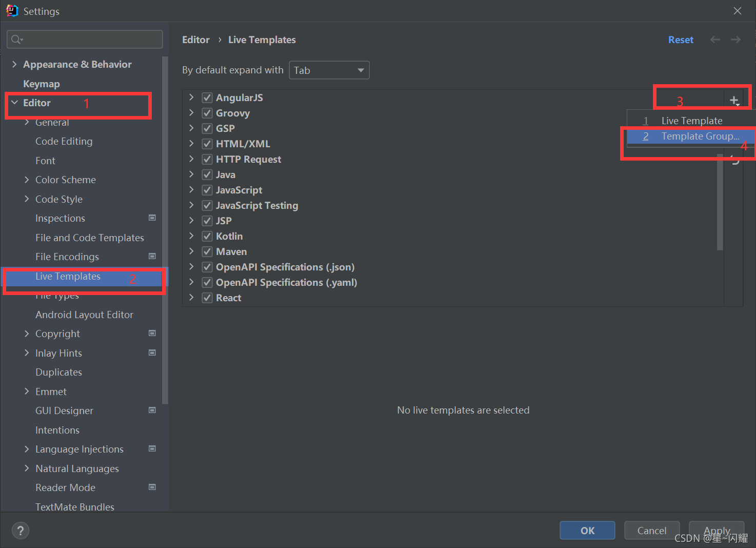Expand the Java group chevron
The width and height of the screenshot is (756, 548).
coord(191,174)
